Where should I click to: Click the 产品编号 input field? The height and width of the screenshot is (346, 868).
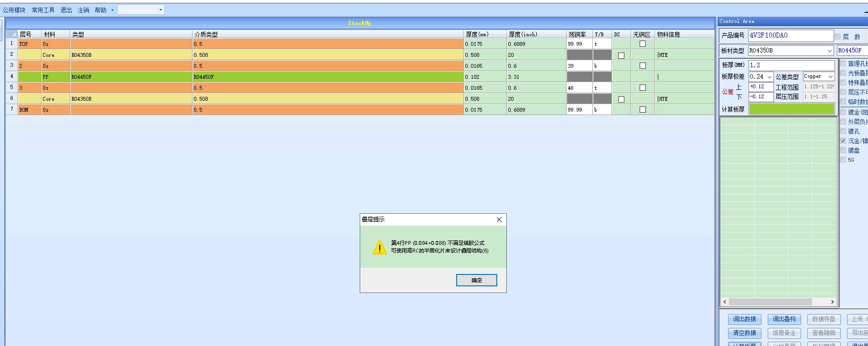791,36
